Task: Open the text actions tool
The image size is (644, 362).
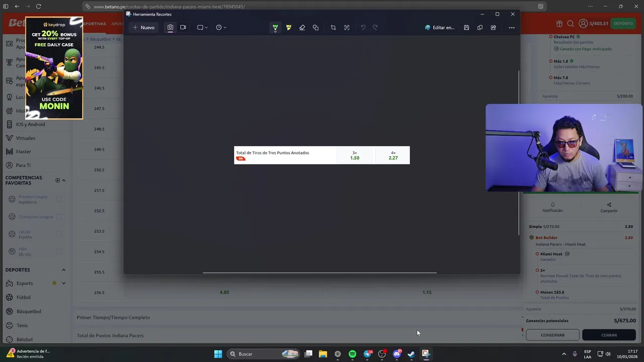Action: [347, 28]
